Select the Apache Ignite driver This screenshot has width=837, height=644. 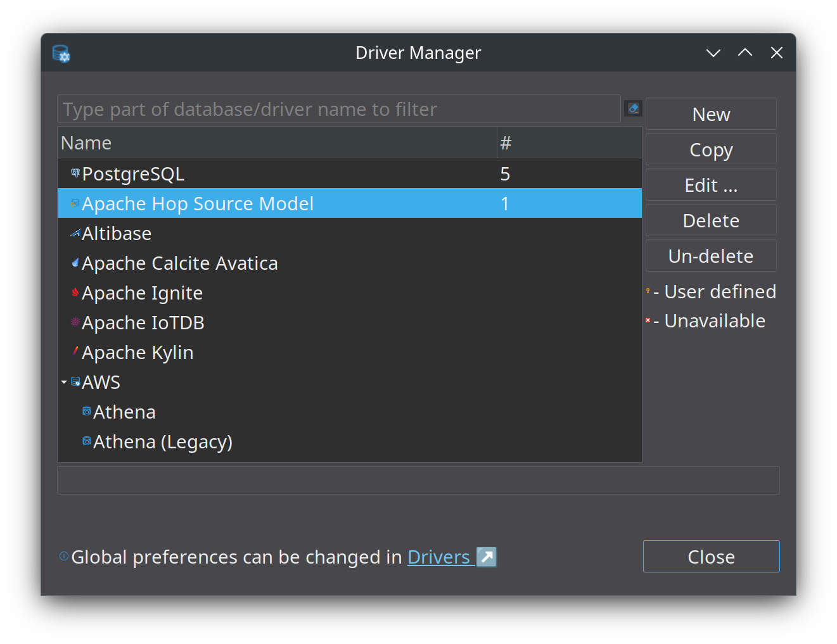coord(350,293)
